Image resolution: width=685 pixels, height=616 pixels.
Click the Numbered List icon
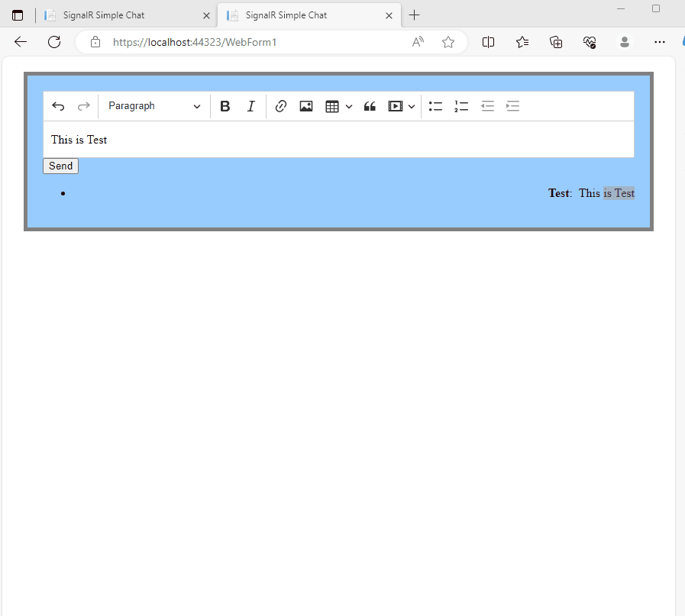461,106
